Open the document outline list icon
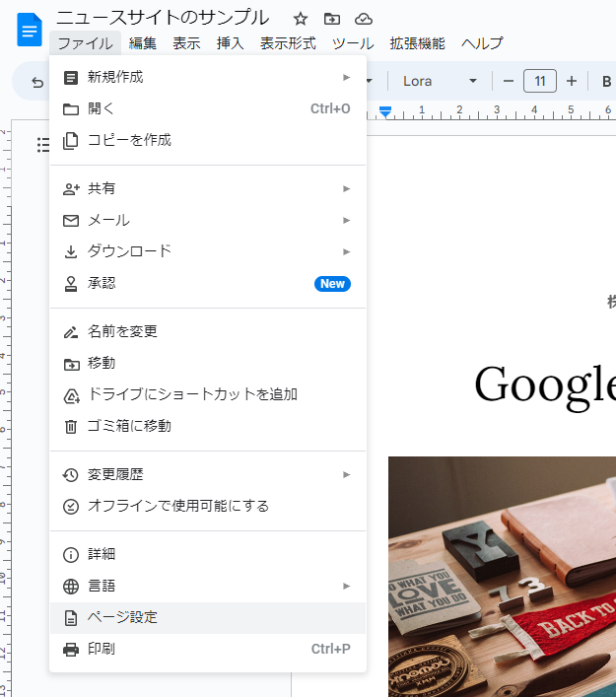616x697 pixels. pyautogui.click(x=43, y=145)
